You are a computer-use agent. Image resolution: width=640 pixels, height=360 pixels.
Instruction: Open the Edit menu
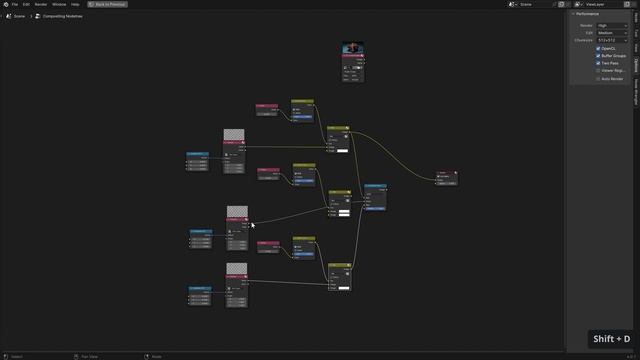(26, 4)
